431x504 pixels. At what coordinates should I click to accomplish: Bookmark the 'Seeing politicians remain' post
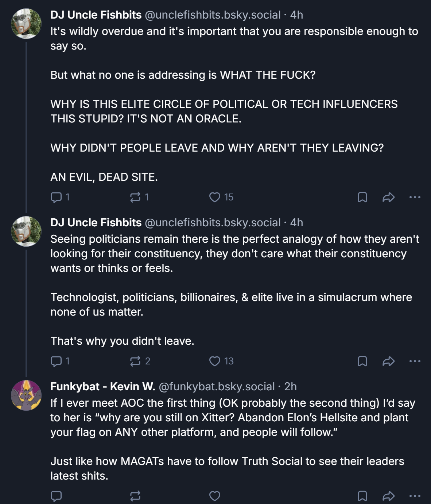click(x=362, y=361)
